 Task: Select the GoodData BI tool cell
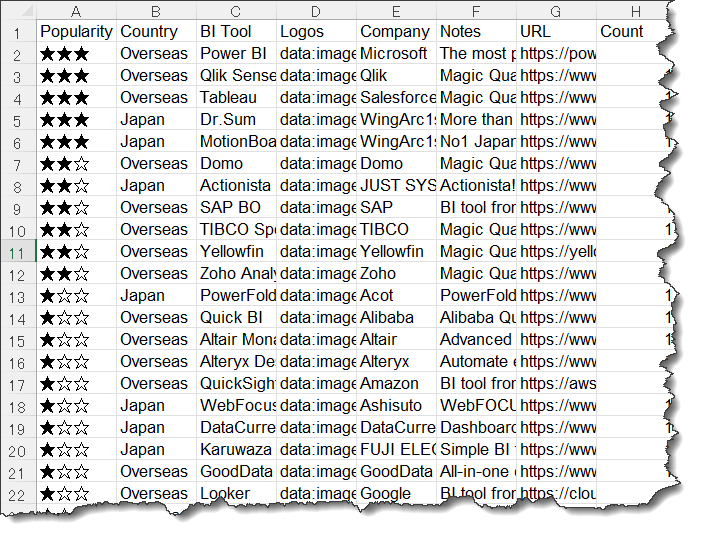pyautogui.click(x=236, y=471)
